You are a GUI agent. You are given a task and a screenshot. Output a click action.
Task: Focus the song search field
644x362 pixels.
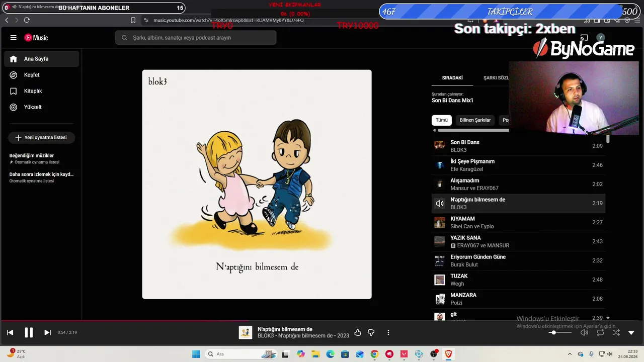click(x=196, y=38)
